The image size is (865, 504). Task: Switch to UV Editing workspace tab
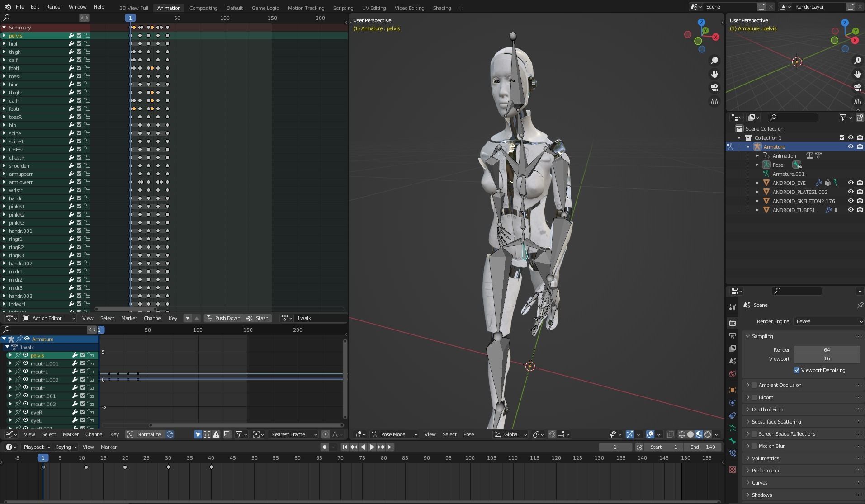(x=374, y=8)
